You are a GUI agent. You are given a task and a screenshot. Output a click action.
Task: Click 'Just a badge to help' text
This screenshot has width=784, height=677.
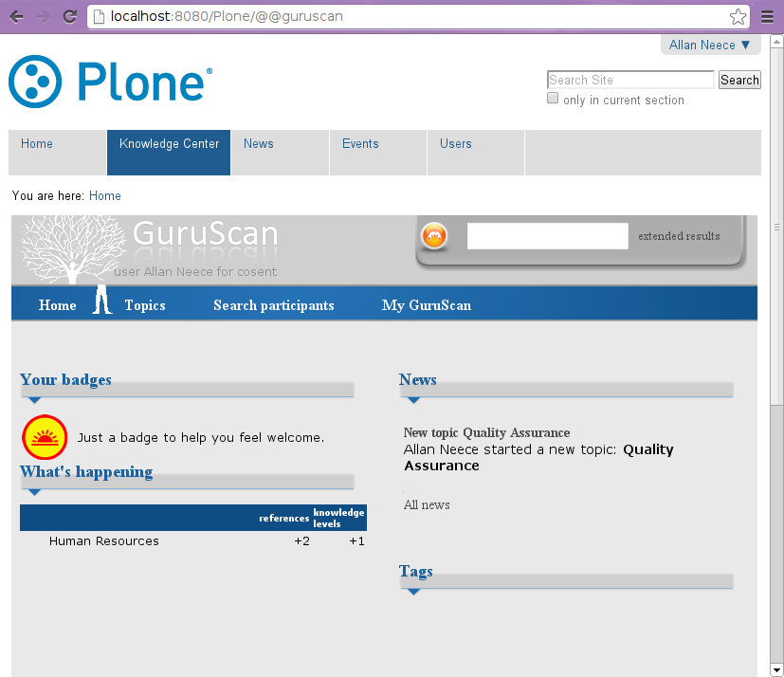click(201, 437)
